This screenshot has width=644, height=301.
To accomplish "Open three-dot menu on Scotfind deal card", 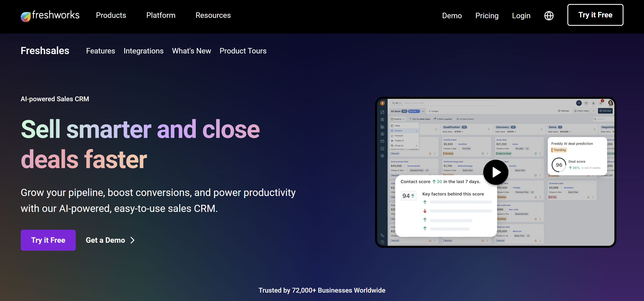I will (x=487, y=153).
